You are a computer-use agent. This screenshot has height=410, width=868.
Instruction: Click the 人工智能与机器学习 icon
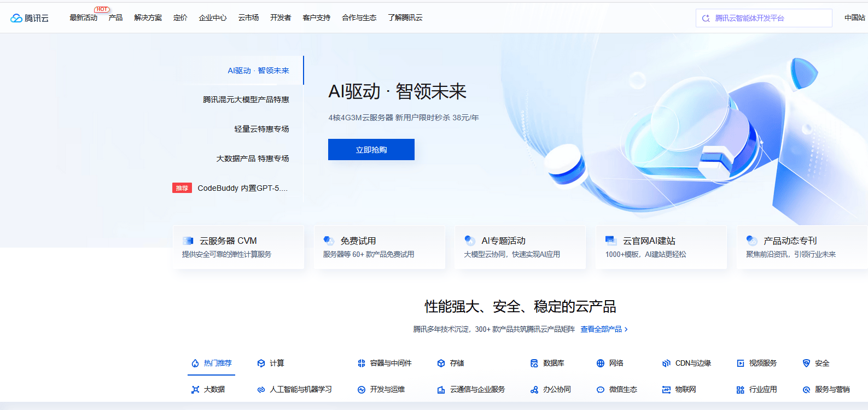[261, 389]
